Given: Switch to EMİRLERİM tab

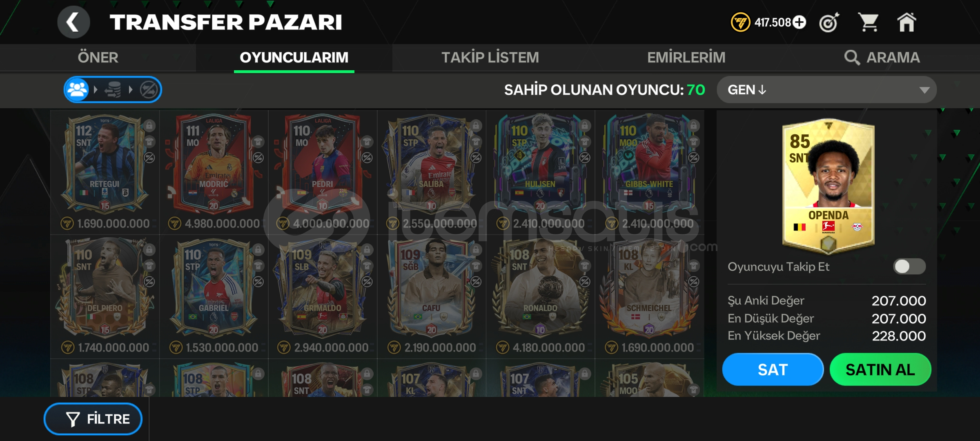Looking at the screenshot, I should click(686, 58).
